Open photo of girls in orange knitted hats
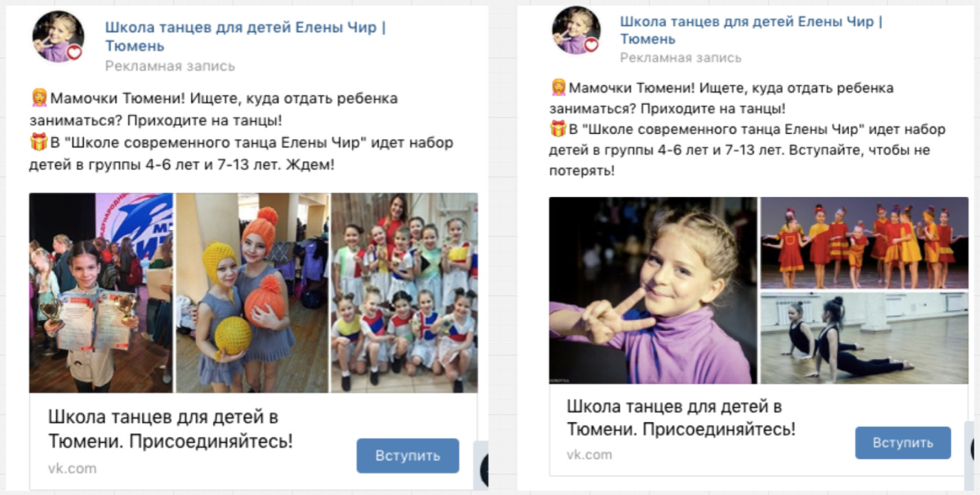Viewport: 980px width, 495px height. click(252, 293)
